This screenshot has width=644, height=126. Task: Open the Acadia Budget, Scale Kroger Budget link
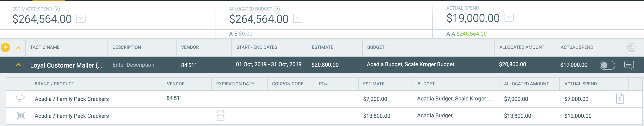point(410,64)
